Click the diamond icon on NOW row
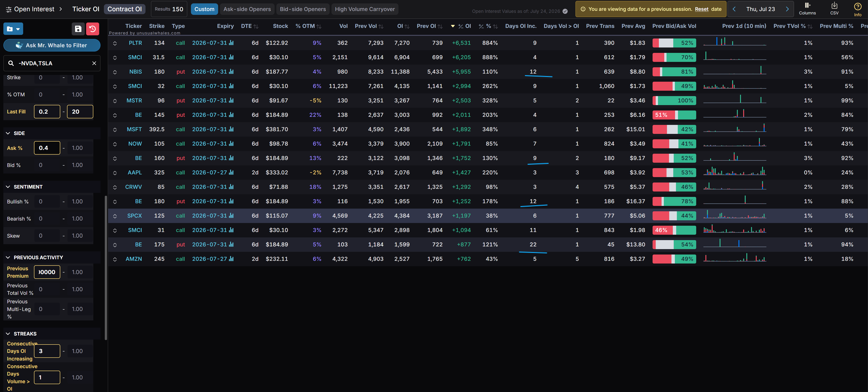Viewport: 868px width, 392px height. [x=115, y=144]
